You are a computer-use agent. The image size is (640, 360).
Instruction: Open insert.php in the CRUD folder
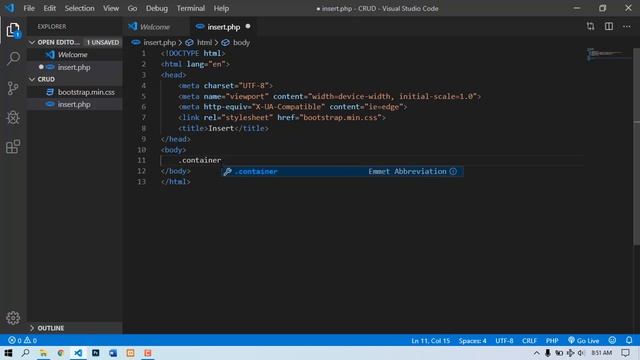tap(75, 104)
